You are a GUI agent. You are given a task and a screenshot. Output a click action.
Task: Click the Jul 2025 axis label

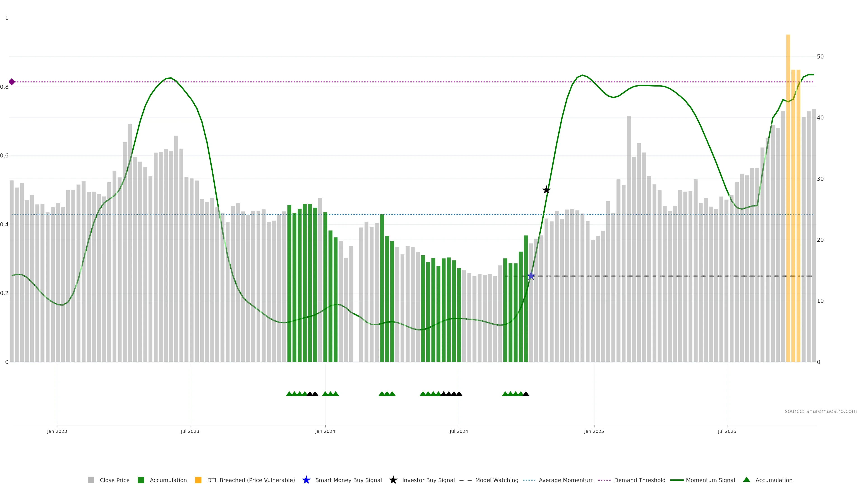click(727, 431)
